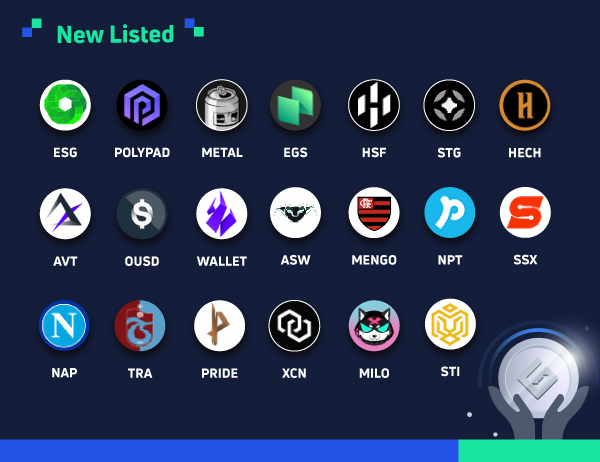The height and width of the screenshot is (462, 600).
Task: Click the AVT triangle logo
Action: pos(65,213)
